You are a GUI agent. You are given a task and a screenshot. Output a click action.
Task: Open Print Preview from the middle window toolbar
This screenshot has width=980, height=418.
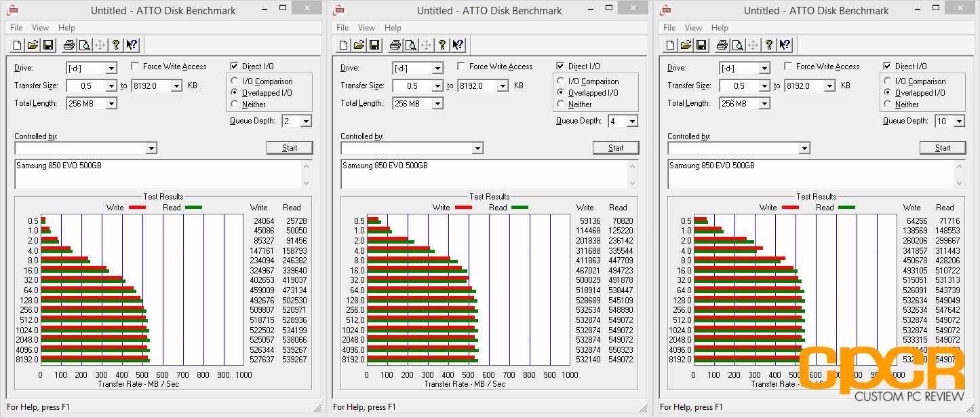coord(411,45)
